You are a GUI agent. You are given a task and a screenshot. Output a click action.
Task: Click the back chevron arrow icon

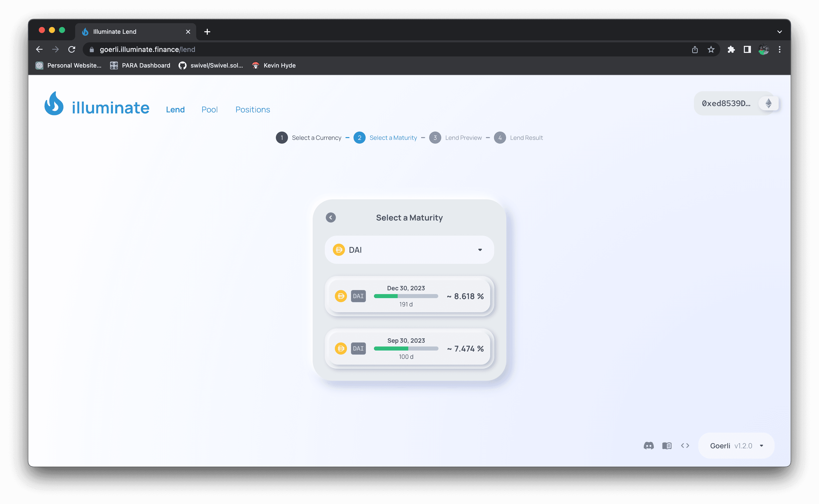click(331, 217)
